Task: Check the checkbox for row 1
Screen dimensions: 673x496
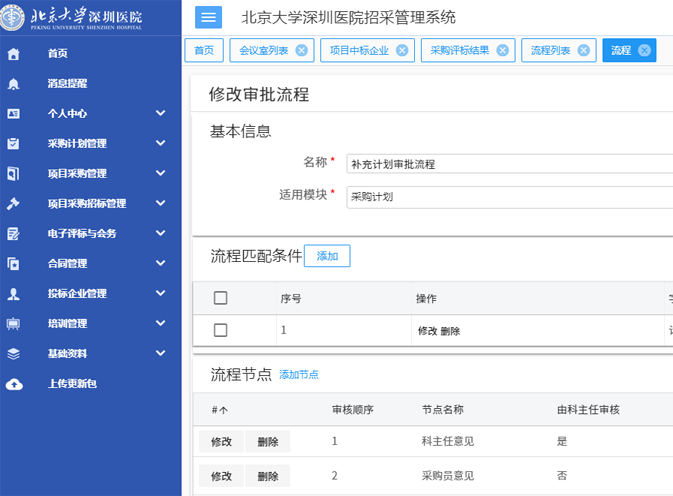Action: click(221, 330)
